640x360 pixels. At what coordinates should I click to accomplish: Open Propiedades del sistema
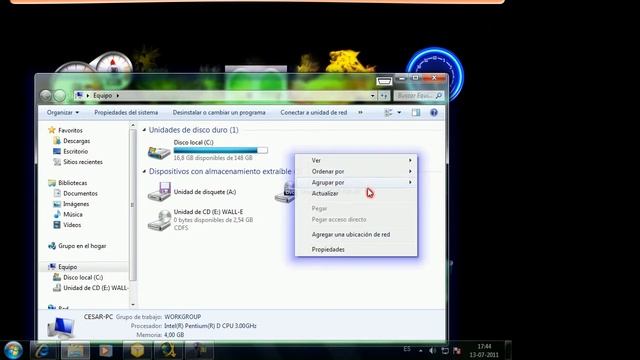pyautogui.click(x=126, y=112)
